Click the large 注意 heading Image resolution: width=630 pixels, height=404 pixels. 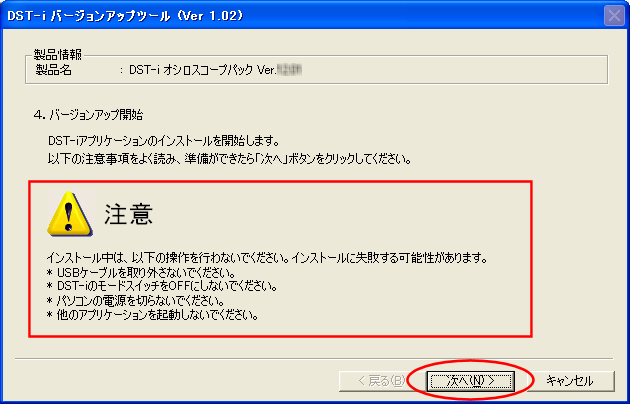pos(129,214)
